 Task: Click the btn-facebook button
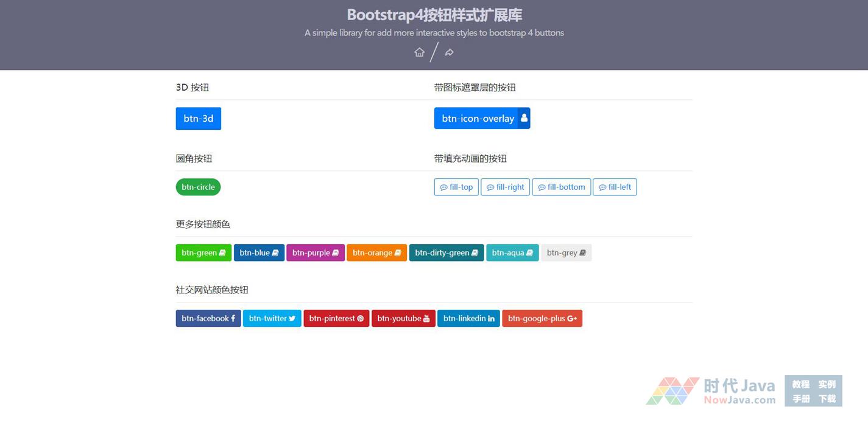[x=208, y=318]
